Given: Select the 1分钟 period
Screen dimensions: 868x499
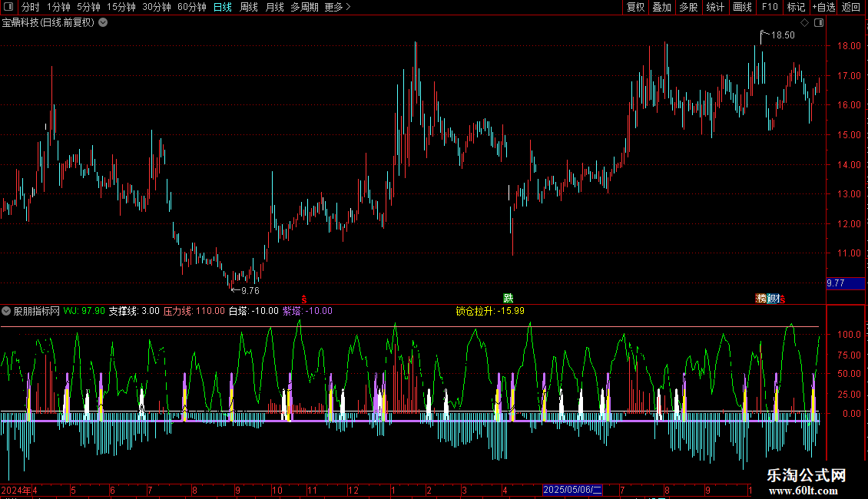Looking at the screenshot, I should click(x=58, y=7).
